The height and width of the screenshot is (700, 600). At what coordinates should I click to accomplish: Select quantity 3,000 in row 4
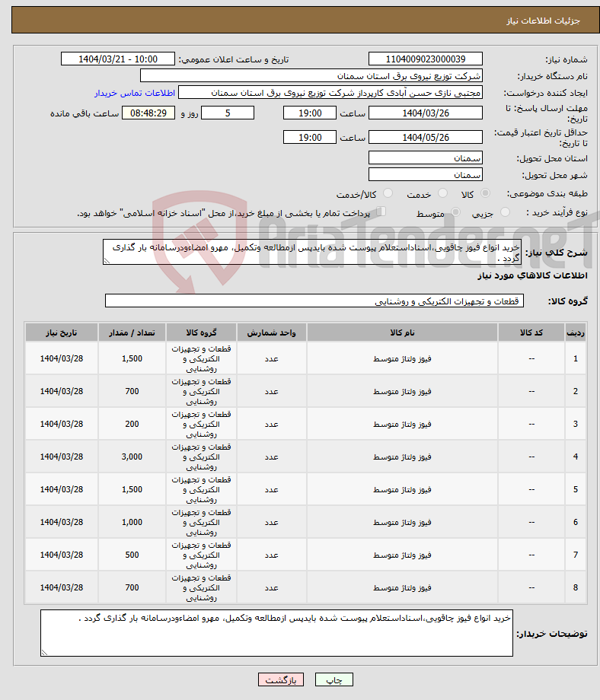[132, 457]
